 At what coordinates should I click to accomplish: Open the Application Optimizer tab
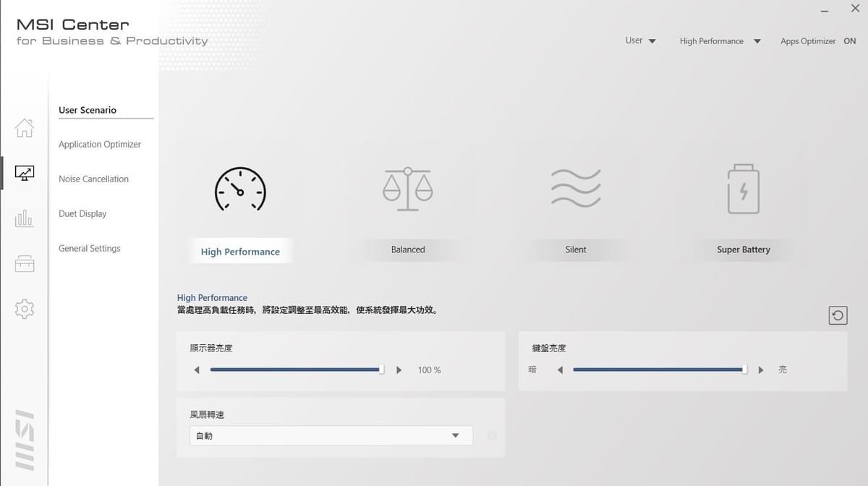click(x=100, y=145)
